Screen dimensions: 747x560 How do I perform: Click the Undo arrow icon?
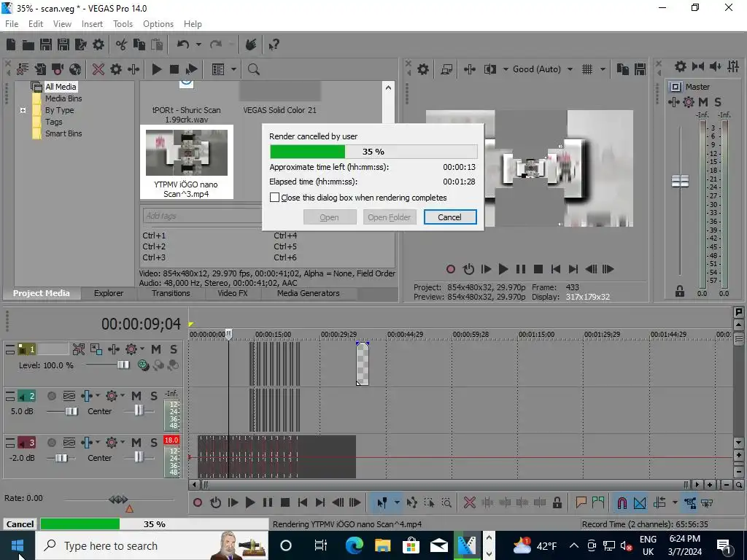[x=183, y=44]
